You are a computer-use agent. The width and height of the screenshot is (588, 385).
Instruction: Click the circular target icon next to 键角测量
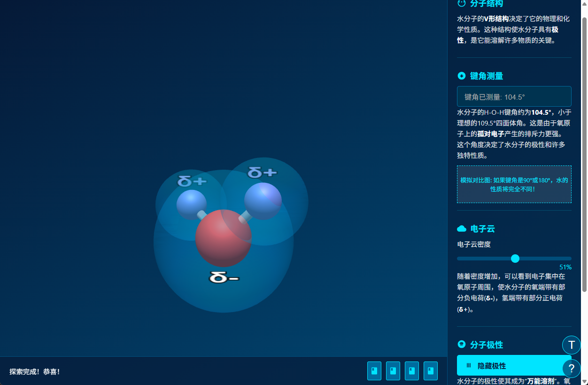click(461, 76)
